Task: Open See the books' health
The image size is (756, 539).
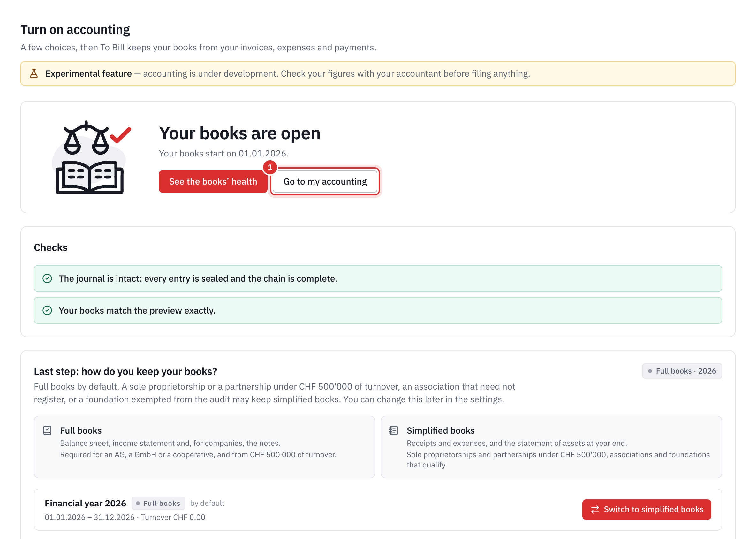Action: coord(213,182)
